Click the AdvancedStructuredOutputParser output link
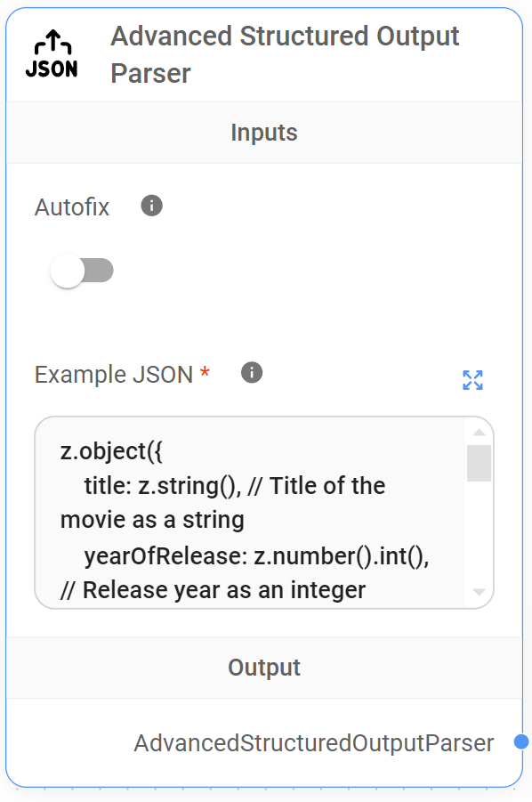Screen dimensions: 532x802 click(x=313, y=742)
